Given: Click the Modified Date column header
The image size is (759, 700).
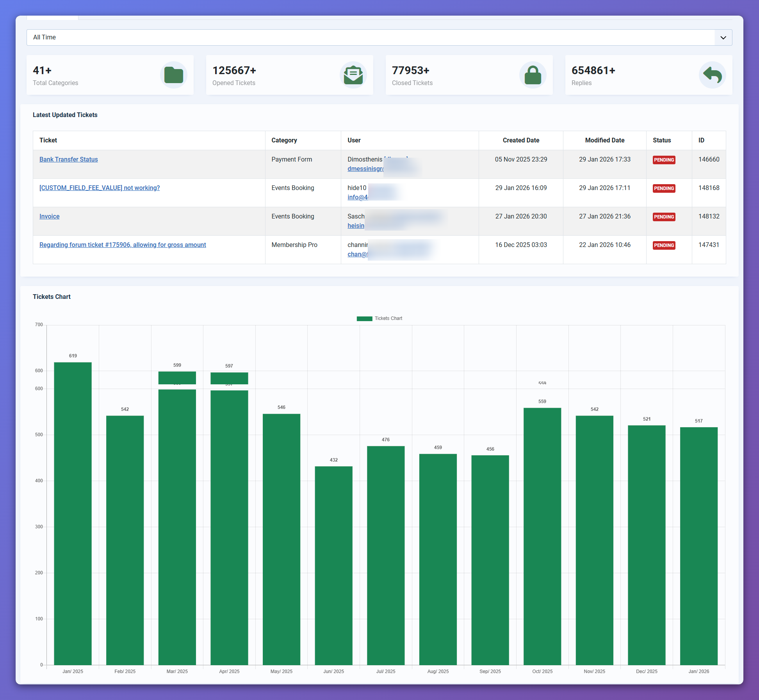Looking at the screenshot, I should coord(604,140).
